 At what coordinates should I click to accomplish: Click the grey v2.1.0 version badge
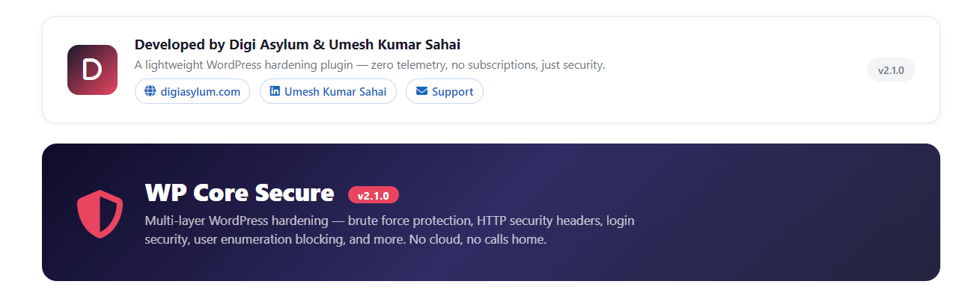coord(891,70)
